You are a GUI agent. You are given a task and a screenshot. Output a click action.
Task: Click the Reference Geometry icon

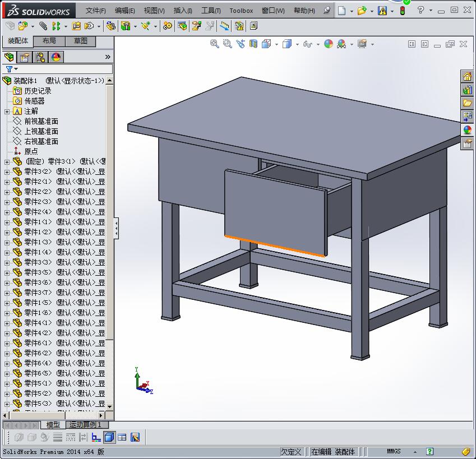(x=146, y=26)
